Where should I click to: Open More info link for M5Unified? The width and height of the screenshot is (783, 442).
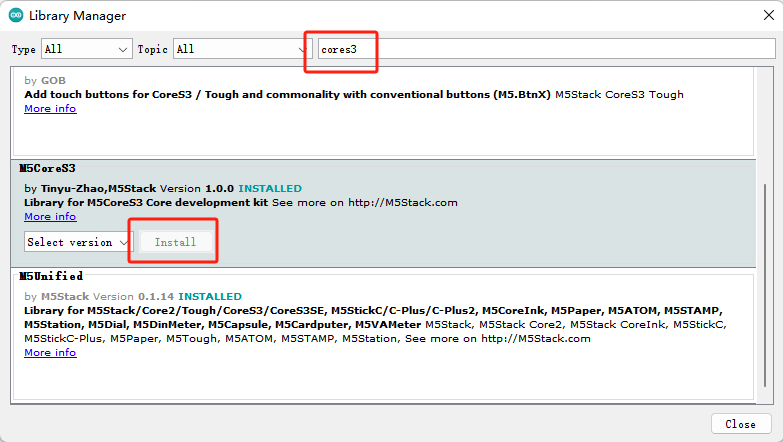pyautogui.click(x=50, y=352)
